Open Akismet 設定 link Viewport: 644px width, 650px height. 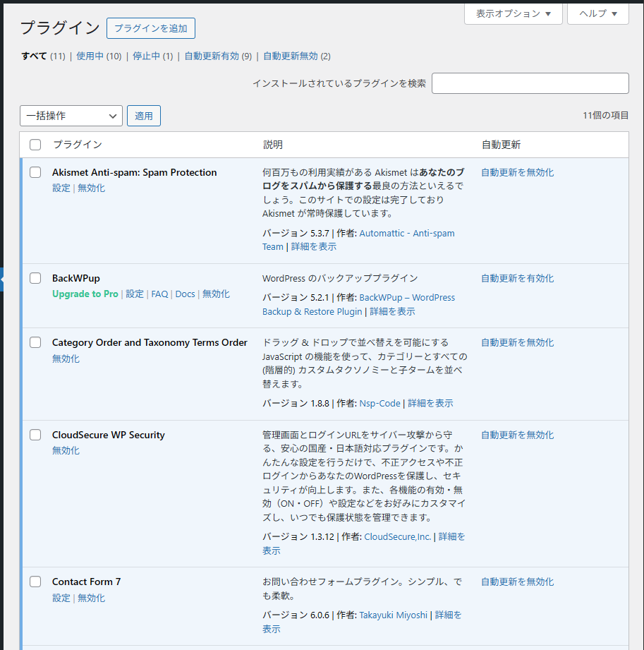61,188
